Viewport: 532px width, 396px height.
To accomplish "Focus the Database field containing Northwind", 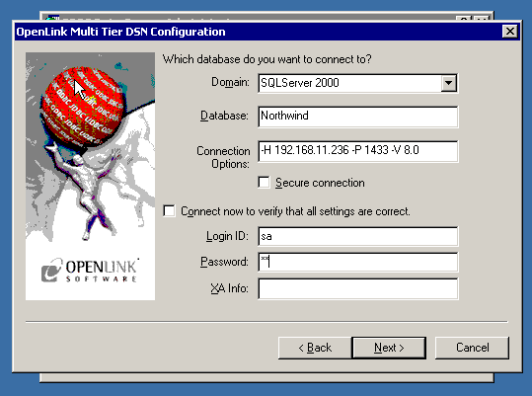I will click(357, 117).
